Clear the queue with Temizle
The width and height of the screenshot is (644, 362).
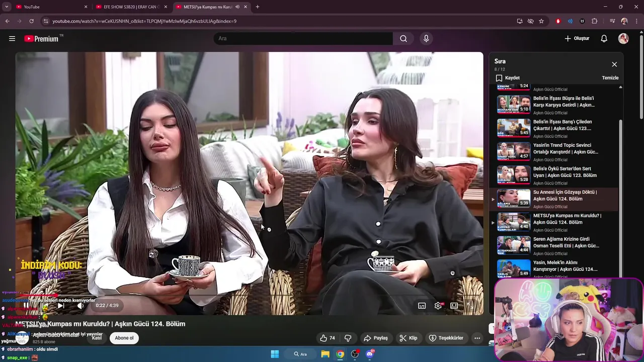point(610,78)
